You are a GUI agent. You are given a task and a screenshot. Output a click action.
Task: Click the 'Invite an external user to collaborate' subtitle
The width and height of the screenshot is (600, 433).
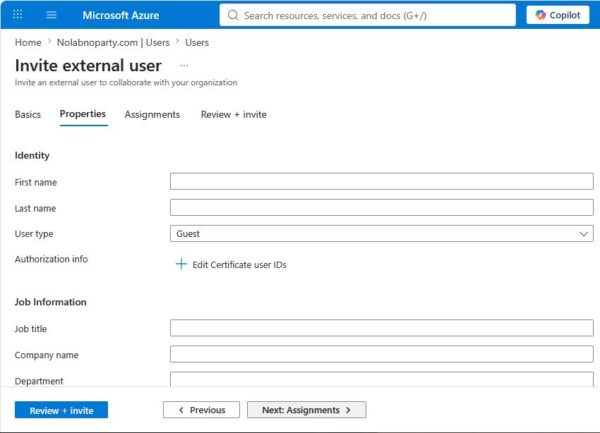point(126,83)
